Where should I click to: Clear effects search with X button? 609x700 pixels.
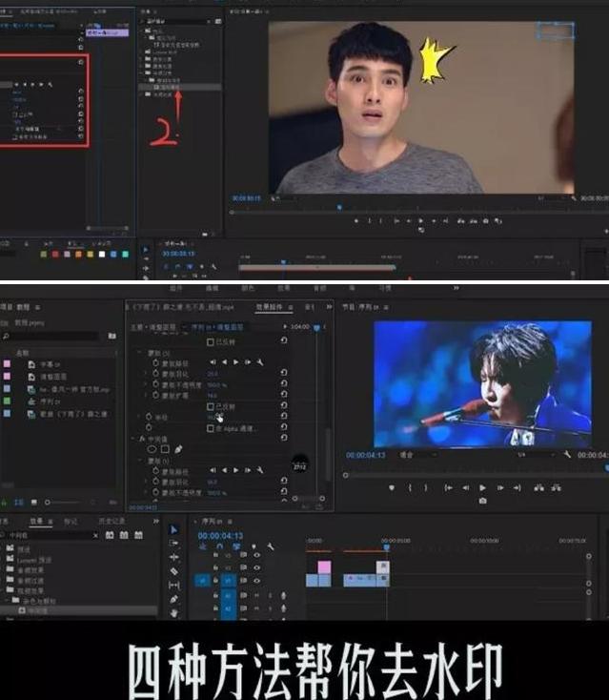(x=95, y=535)
